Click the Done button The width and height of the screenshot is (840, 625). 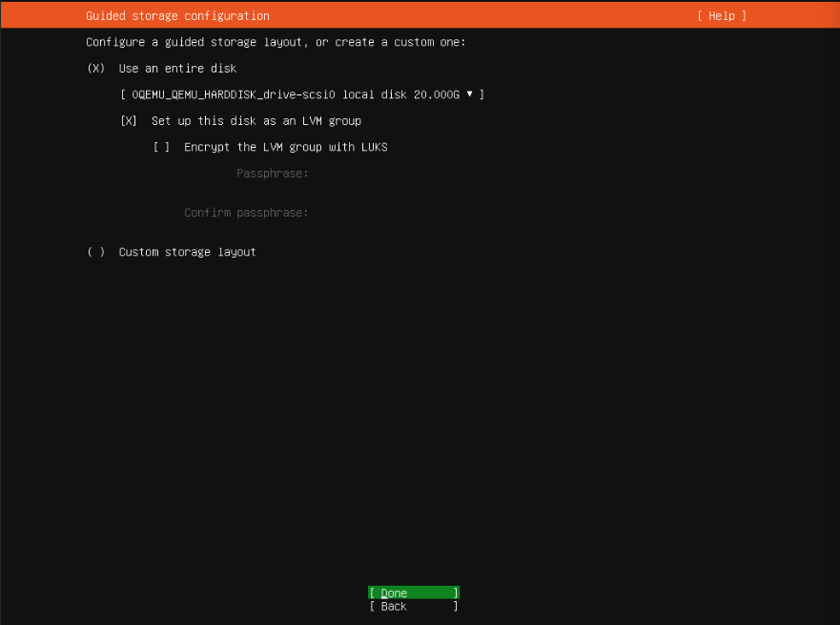[414, 593]
